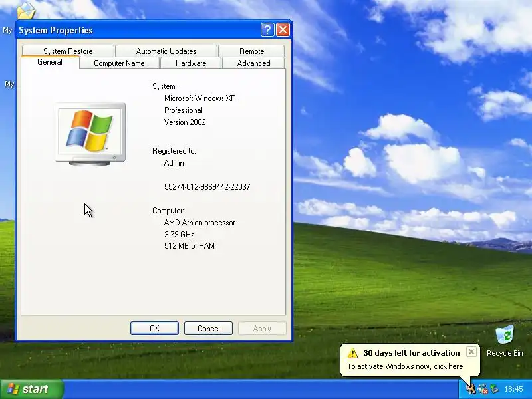532x399 pixels.
Task: Click the 'AMD Athlon processor' text
Action: point(199,223)
